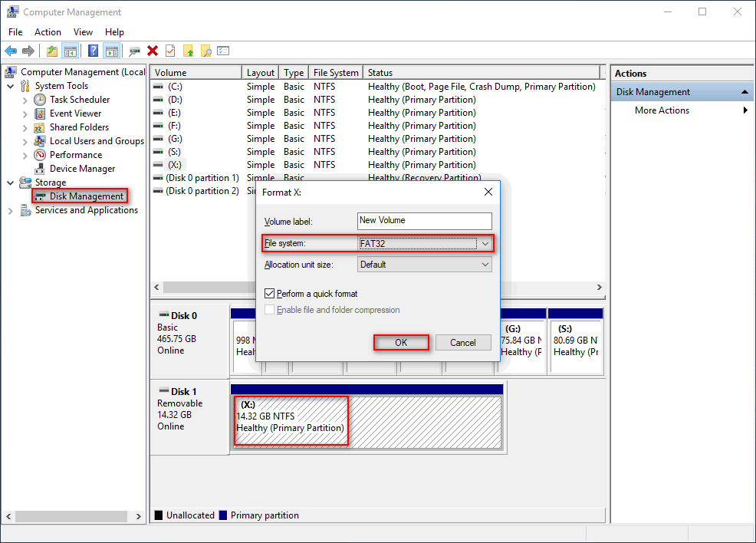Click the Volume label input field
The width and height of the screenshot is (756, 543).
tap(424, 221)
